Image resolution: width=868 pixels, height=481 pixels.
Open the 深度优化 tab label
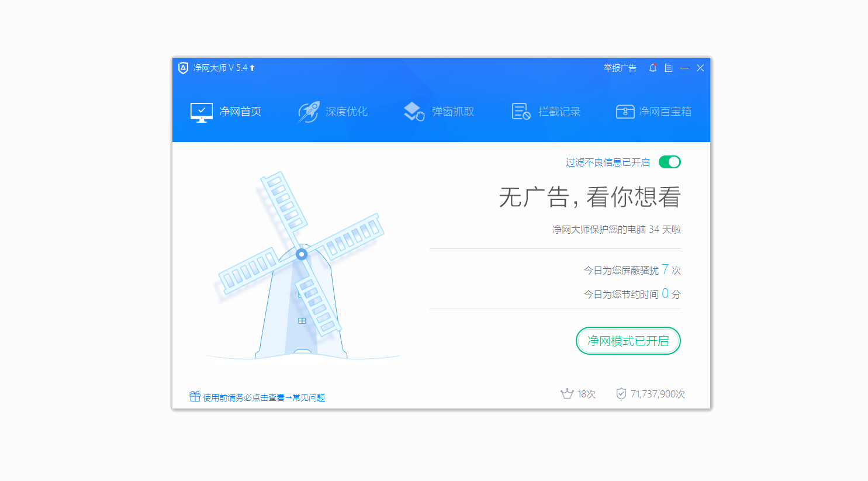click(347, 112)
